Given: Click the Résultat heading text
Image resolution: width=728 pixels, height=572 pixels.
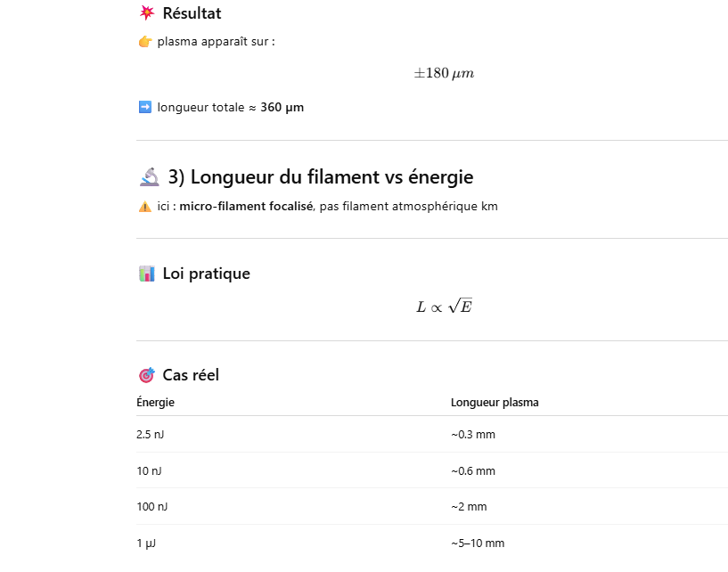Looking at the screenshot, I should (192, 13).
